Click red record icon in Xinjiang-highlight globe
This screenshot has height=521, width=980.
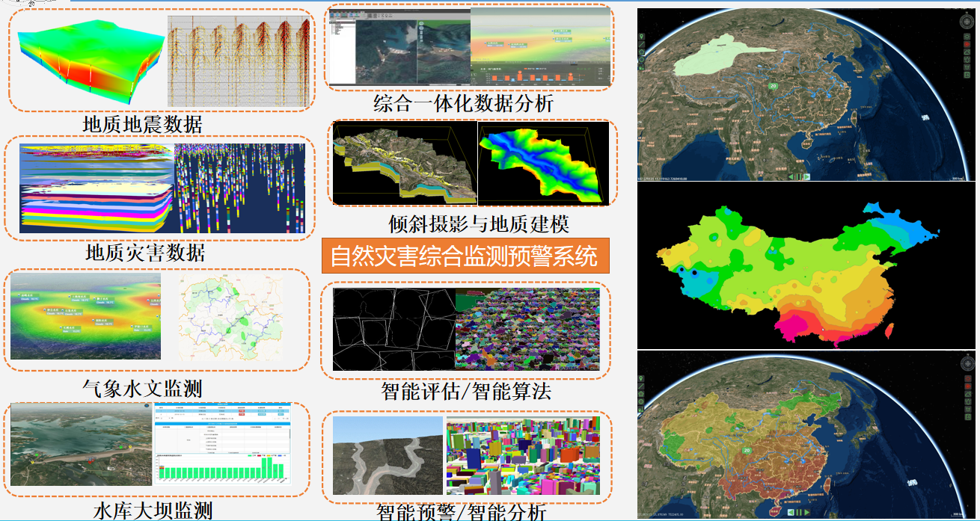pyautogui.click(x=967, y=44)
